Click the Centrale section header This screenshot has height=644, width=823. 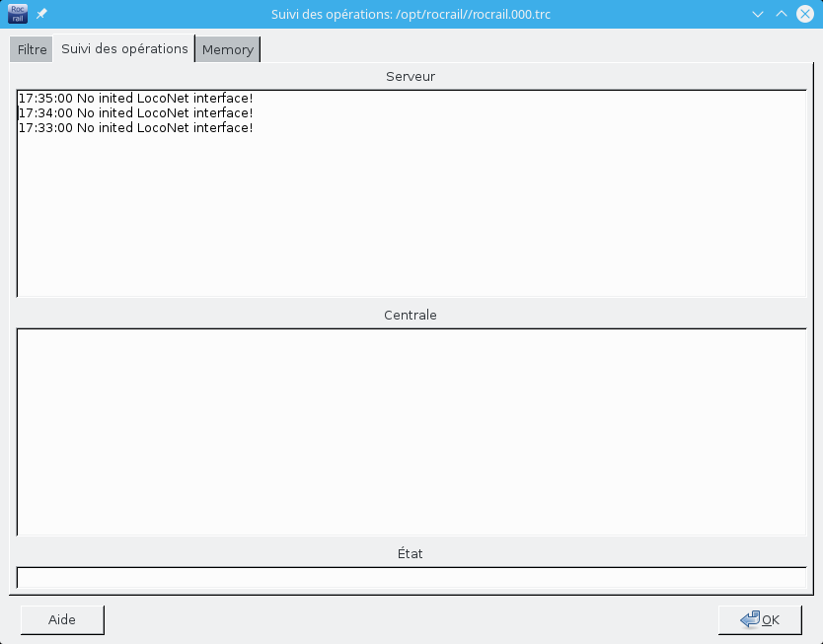(x=411, y=316)
